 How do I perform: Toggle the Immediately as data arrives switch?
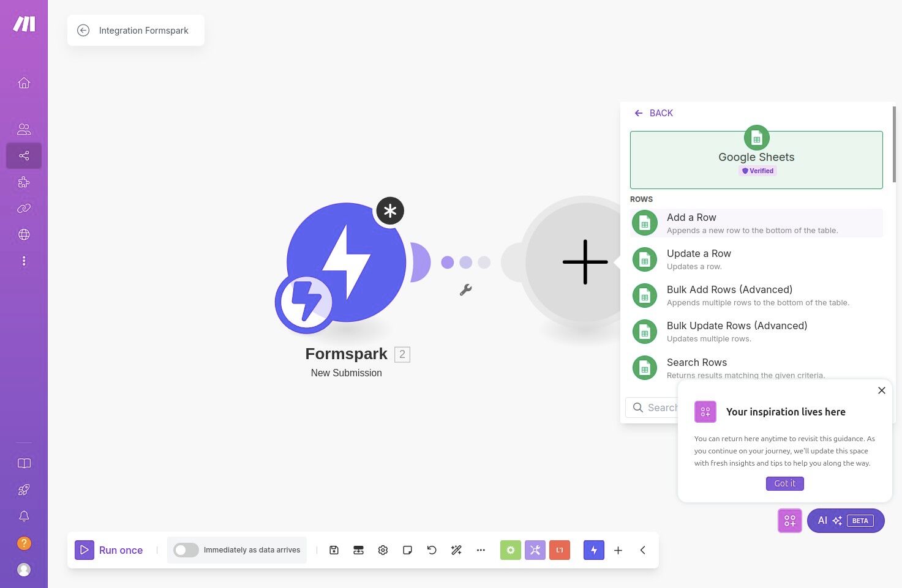(x=186, y=550)
